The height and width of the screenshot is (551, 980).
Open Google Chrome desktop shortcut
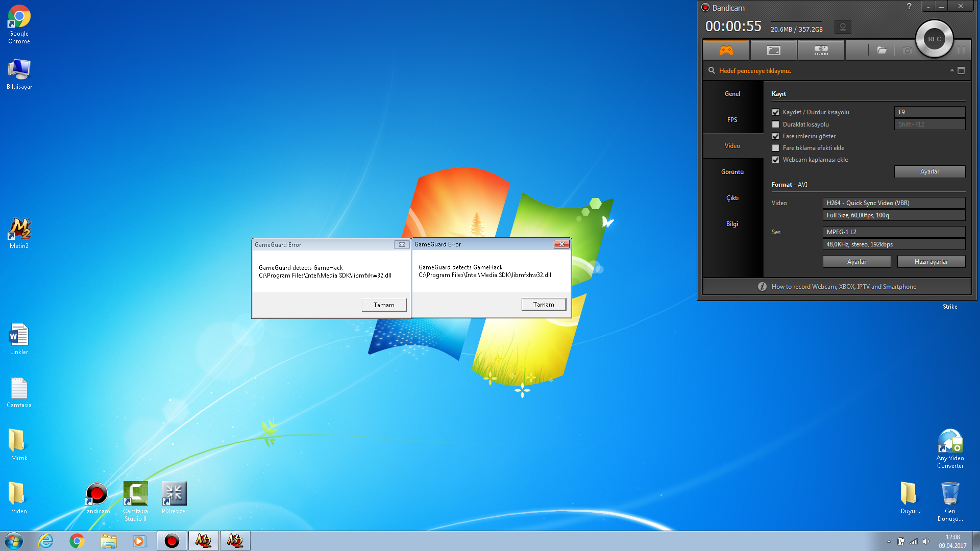click(19, 24)
